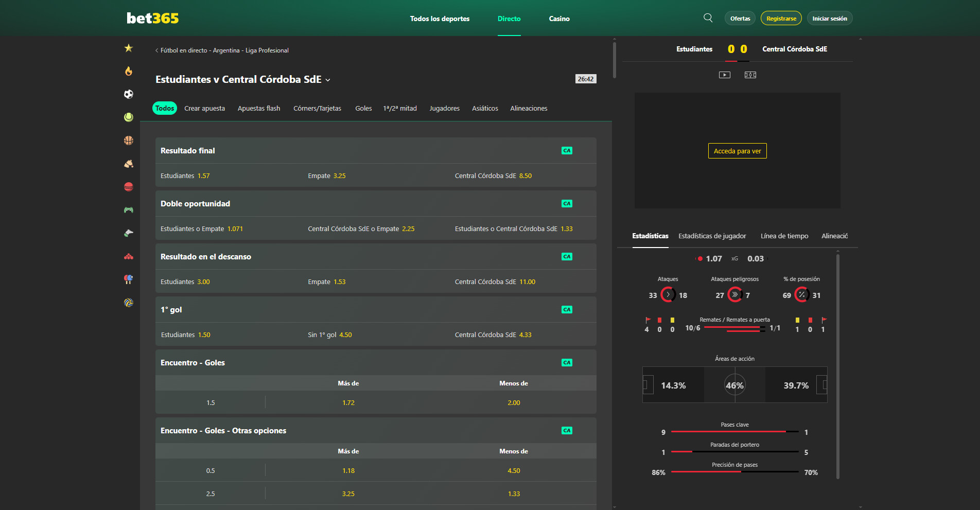Open horse racing from the sidebar
Image resolution: width=980 pixels, height=510 pixels.
[x=129, y=164]
